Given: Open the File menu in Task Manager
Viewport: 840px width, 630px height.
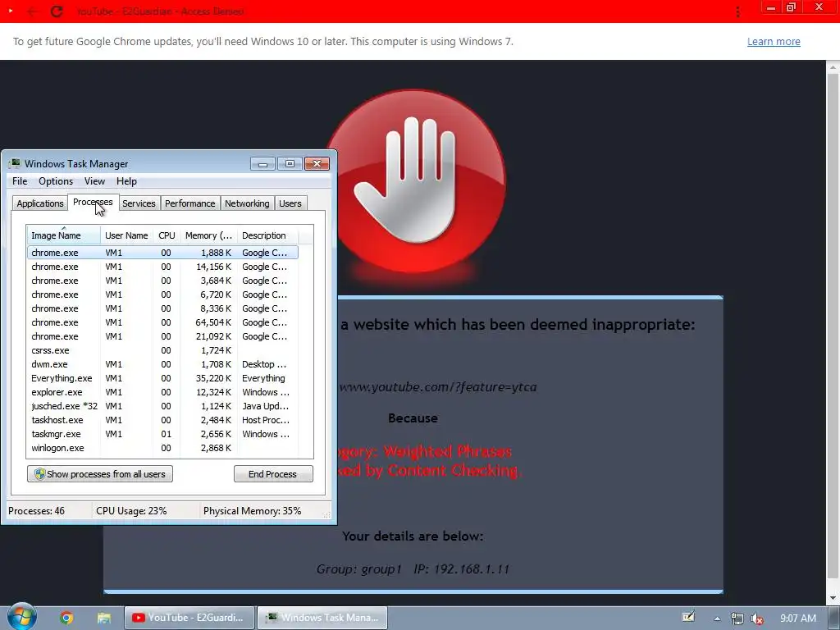Looking at the screenshot, I should coord(20,181).
